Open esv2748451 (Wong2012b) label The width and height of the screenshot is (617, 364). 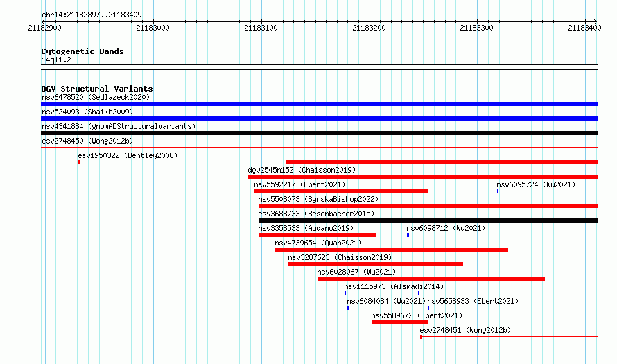(465, 330)
